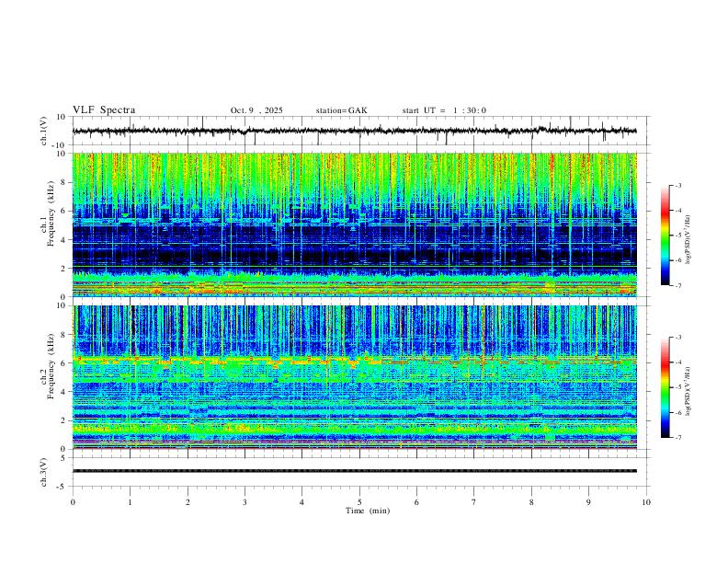Image resolution: width=728 pixels, height=563 pixels.
Task: Click the 'ch.1(V)' waveform axis label
Action: coord(44,131)
